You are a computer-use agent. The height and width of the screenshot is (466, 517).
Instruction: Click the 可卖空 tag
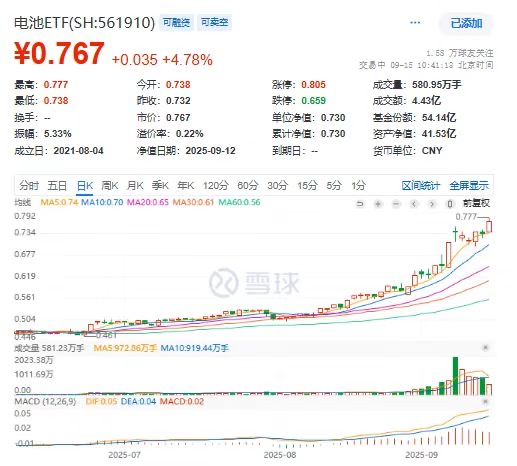[x=214, y=23]
